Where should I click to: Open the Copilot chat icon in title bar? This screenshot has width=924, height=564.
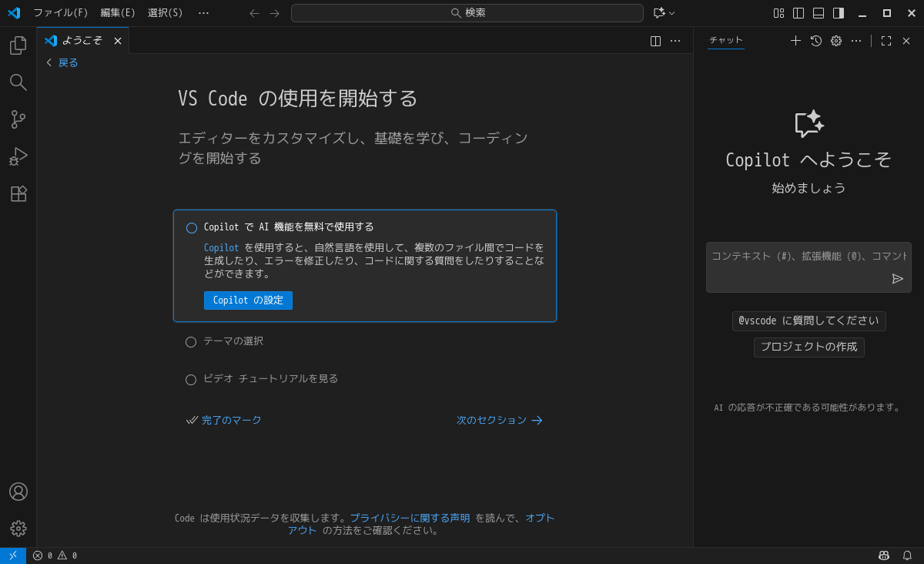coord(659,13)
